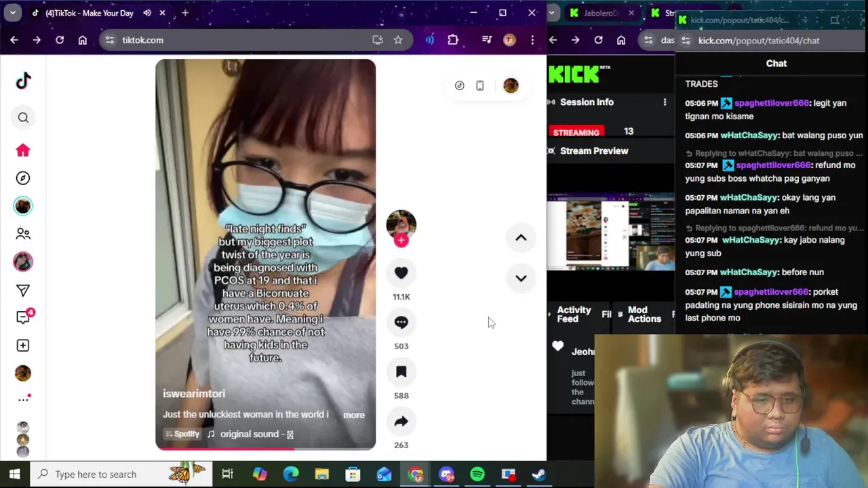
Task: Open the Friends icon in TikTok sidebar
Action: coord(23,234)
